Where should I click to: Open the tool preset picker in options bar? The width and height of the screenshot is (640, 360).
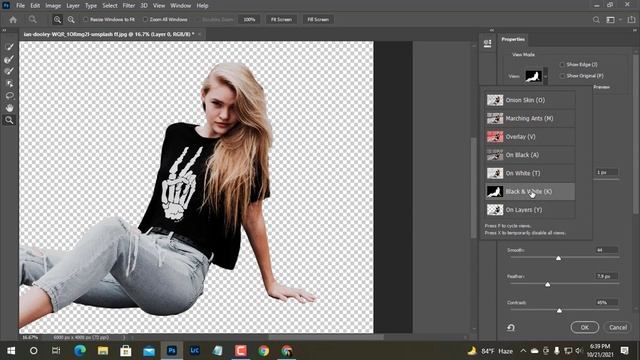coord(33,20)
